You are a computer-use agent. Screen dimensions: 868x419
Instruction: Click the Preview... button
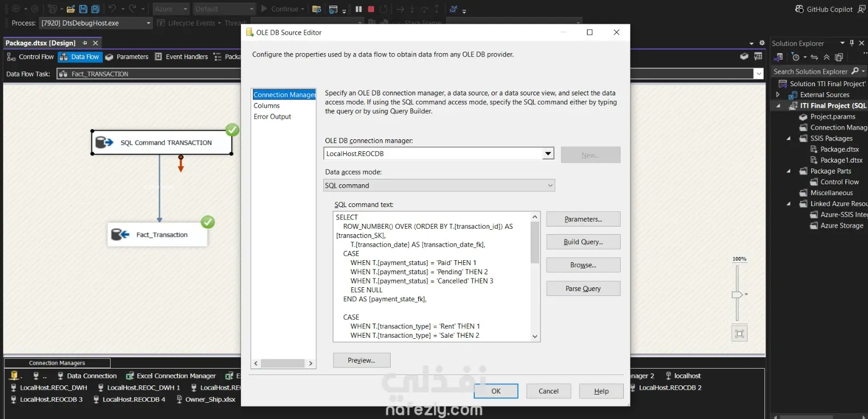coord(361,360)
